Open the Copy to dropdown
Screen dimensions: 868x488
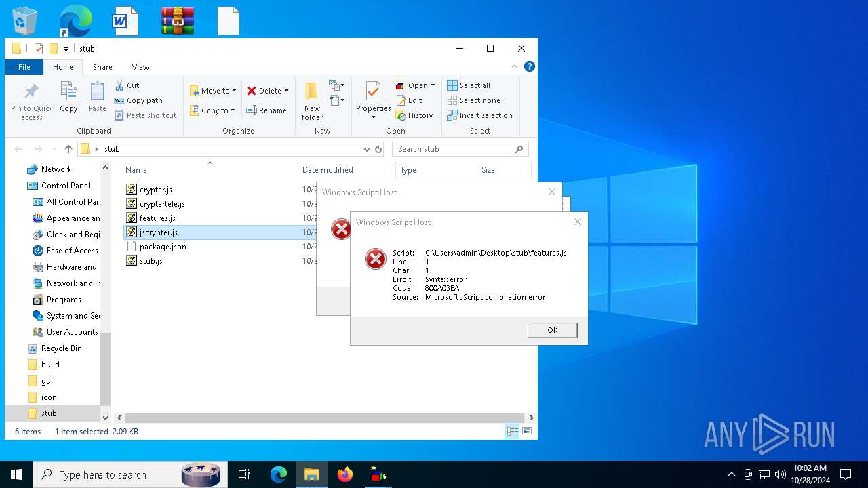click(212, 110)
